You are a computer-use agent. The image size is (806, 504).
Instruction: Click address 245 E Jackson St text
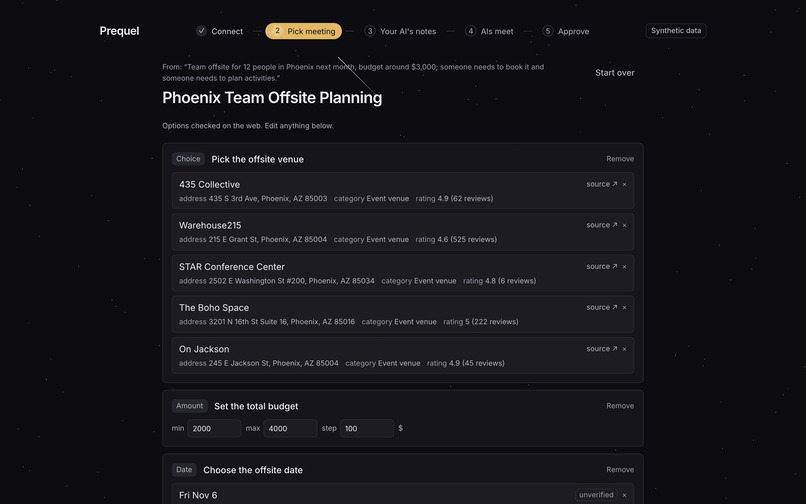tap(259, 363)
